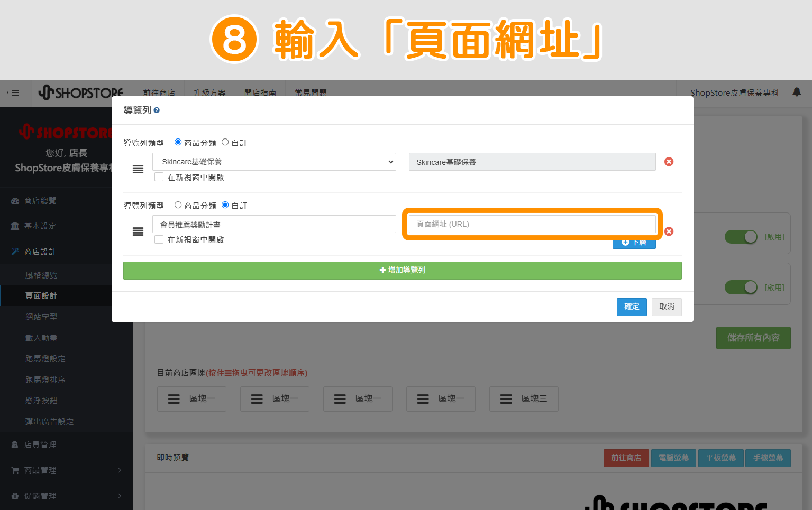
Task: Open the Skincare基礎保養 category dropdown
Action: [274, 162]
